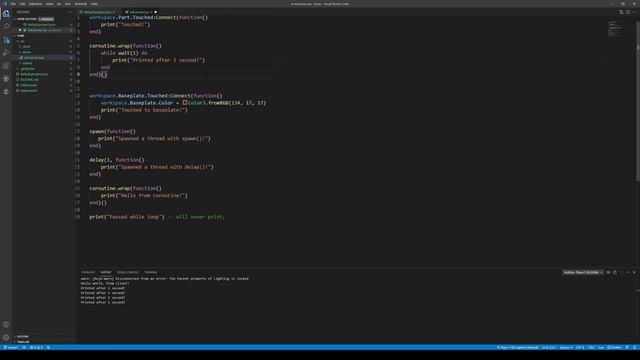Click the UTF-8 encoding status item
This screenshot has height=360, width=640.
(580, 347)
